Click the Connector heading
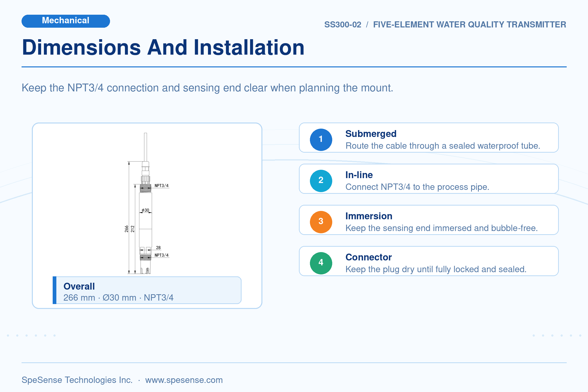This screenshot has height=392, width=588. (x=368, y=257)
